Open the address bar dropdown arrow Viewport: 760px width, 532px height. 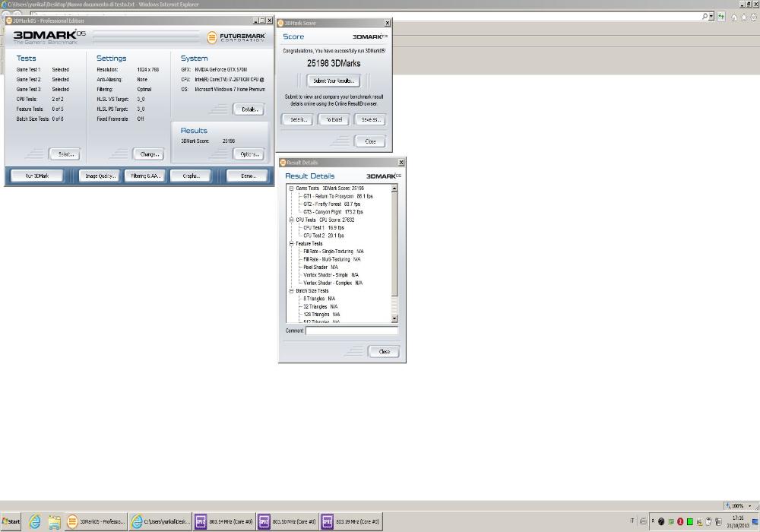(711, 17)
